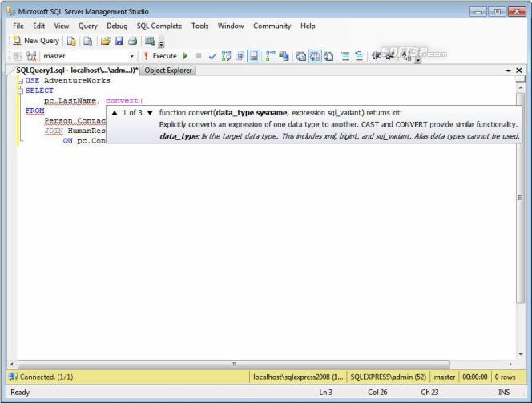Click the 0 rows status entry
The height and width of the screenshot is (403, 532).
505,377
